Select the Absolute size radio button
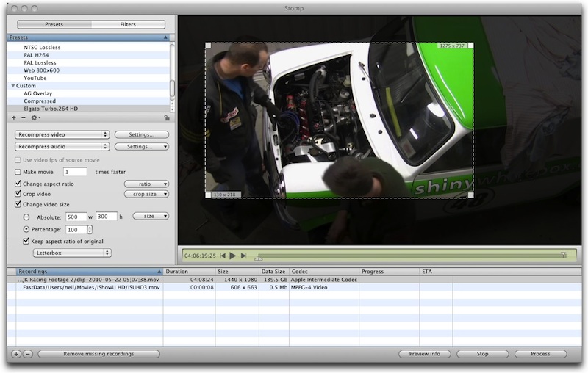Screen dimensions: 588x373 coord(27,217)
